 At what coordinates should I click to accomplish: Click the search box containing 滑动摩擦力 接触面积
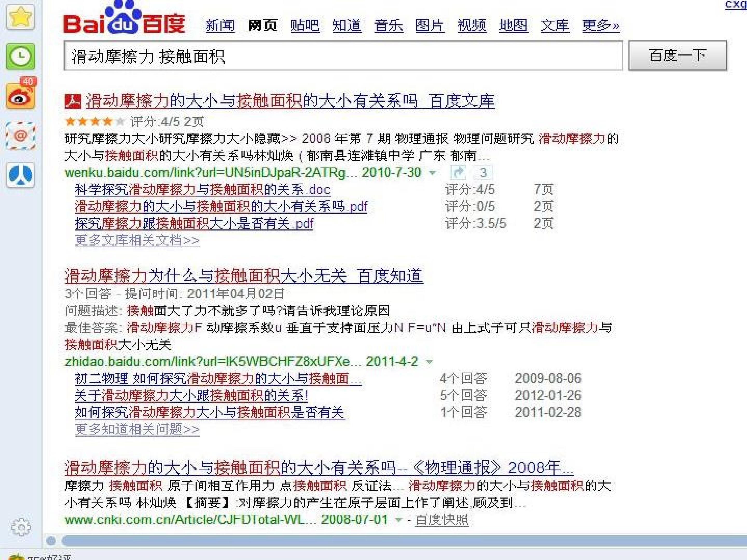point(343,56)
